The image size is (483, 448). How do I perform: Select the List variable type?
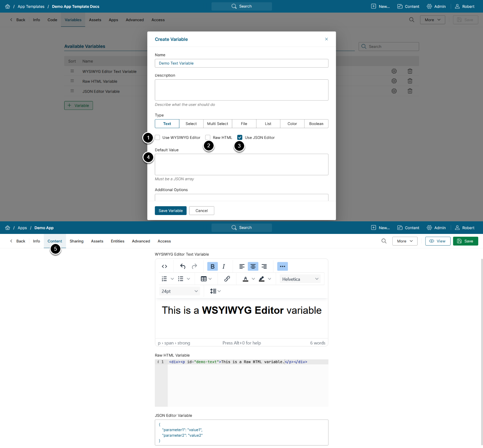tap(268, 124)
